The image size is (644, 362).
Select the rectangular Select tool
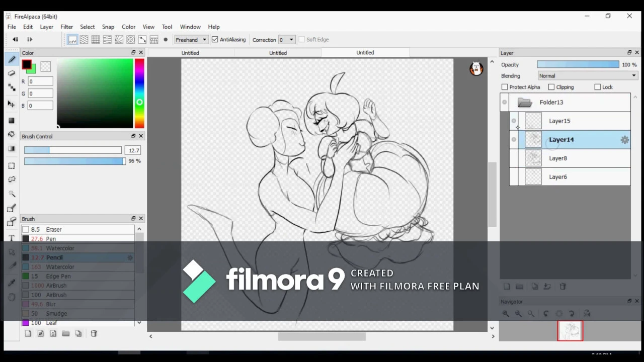tap(12, 165)
